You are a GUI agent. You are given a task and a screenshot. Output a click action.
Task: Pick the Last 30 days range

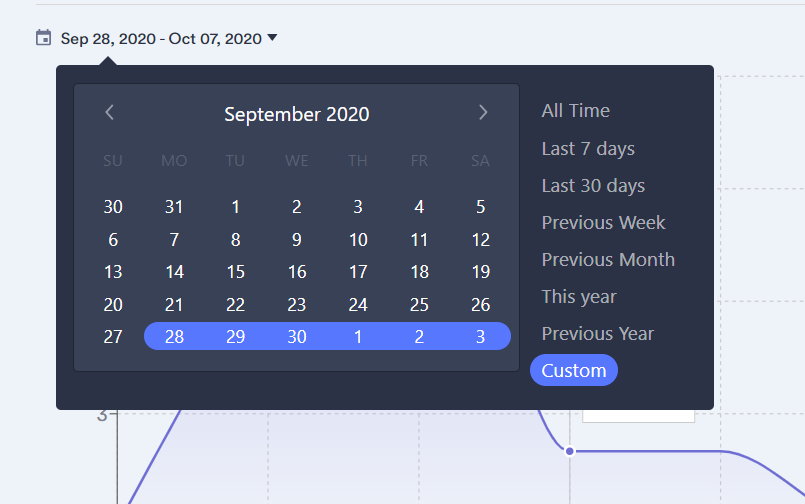[x=593, y=186]
